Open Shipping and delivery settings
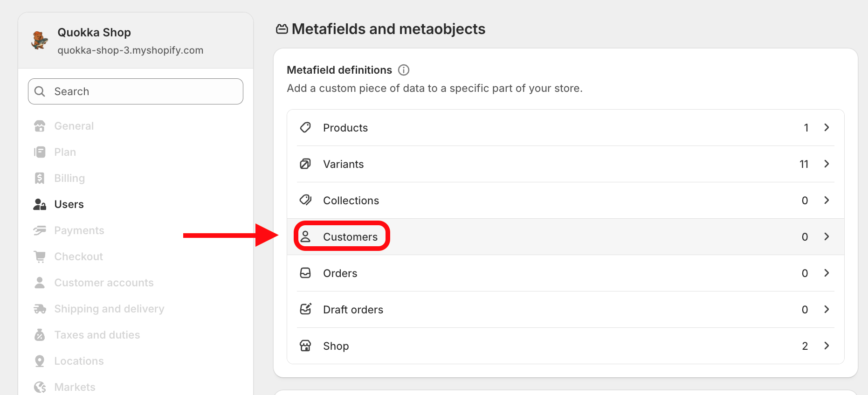The width and height of the screenshot is (868, 395). [x=109, y=309]
